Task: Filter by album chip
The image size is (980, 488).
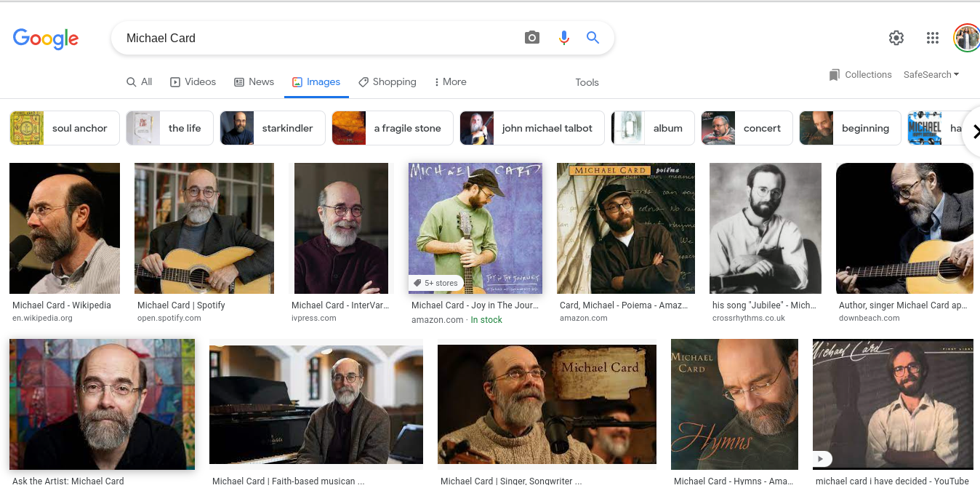Action: tap(653, 128)
